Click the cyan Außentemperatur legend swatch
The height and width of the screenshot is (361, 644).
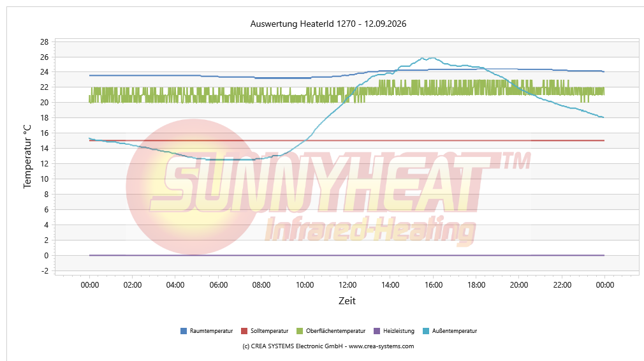tap(426, 331)
